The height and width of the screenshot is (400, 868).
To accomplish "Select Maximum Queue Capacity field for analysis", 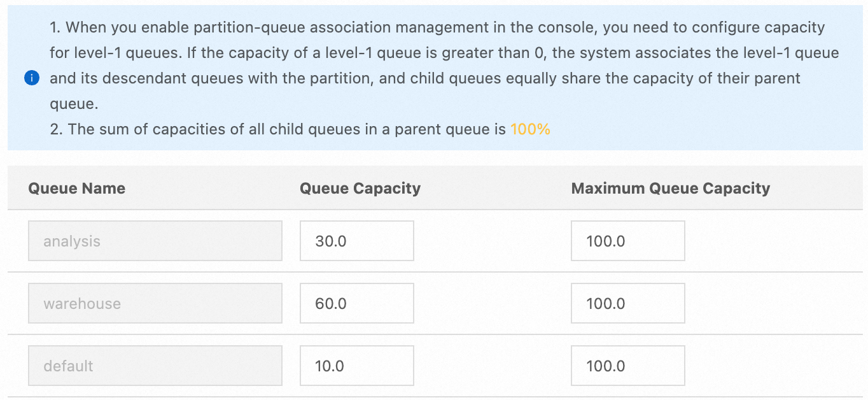I will coord(627,241).
